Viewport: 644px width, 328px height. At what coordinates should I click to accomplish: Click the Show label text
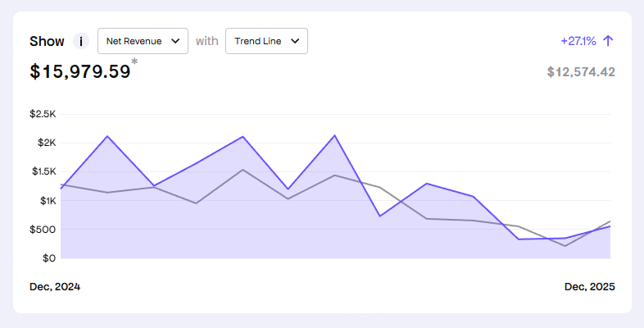[47, 41]
